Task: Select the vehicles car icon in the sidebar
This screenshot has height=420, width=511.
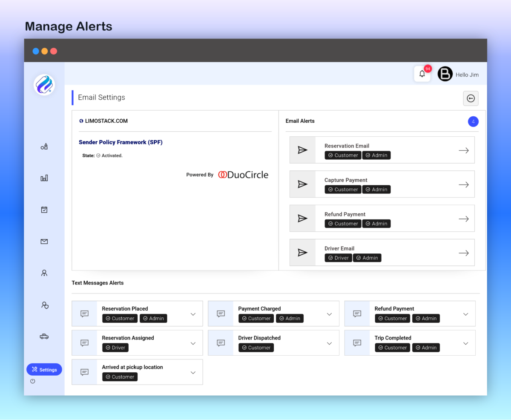Action: point(44,336)
